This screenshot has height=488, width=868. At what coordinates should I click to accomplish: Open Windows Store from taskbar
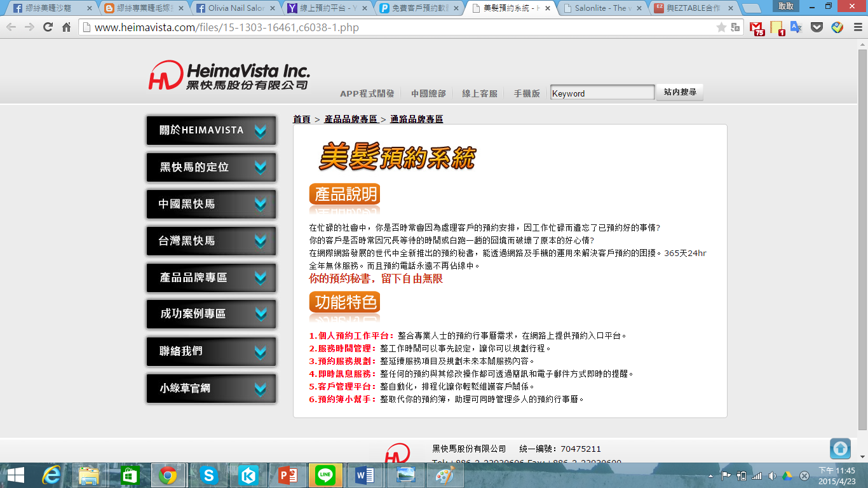point(129,475)
